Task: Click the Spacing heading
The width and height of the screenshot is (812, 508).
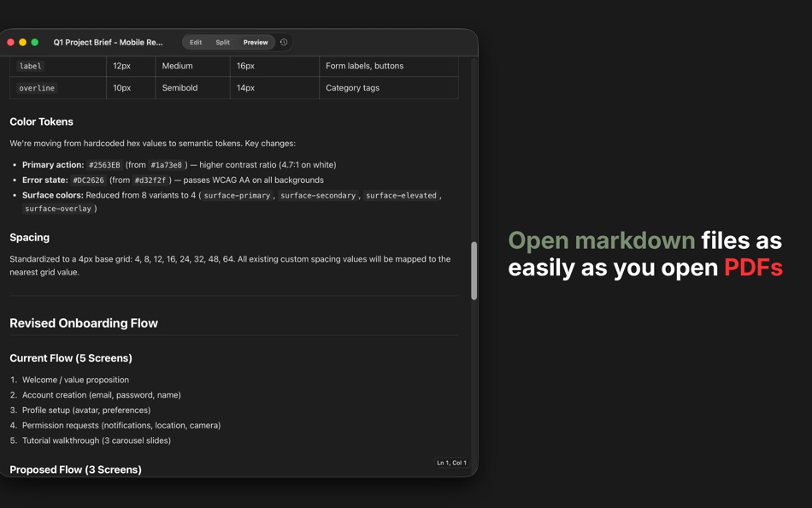Action: (x=30, y=238)
